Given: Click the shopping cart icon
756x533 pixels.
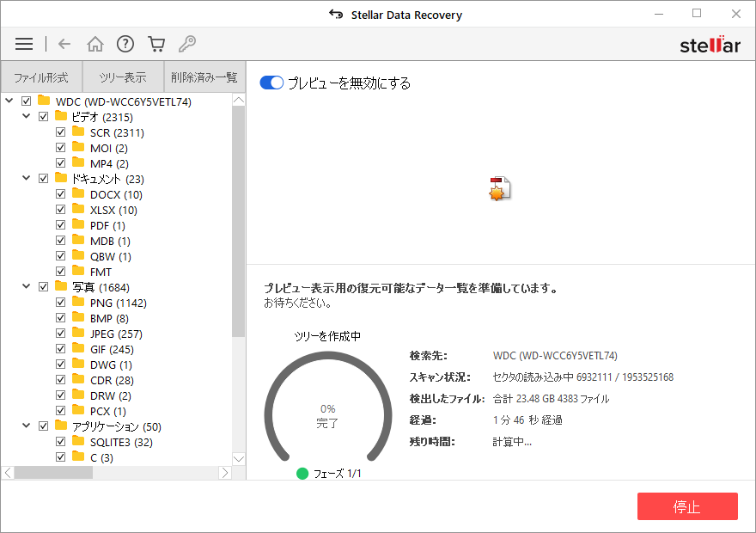Looking at the screenshot, I should [156, 44].
